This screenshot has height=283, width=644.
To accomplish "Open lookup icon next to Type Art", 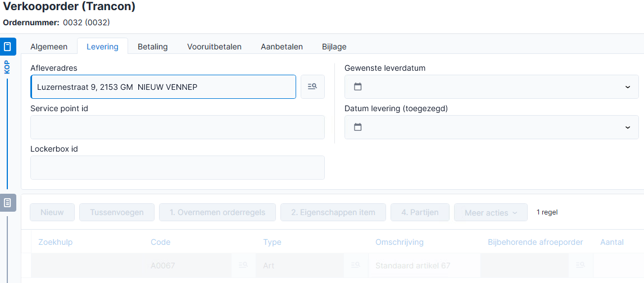I will click(x=355, y=266).
